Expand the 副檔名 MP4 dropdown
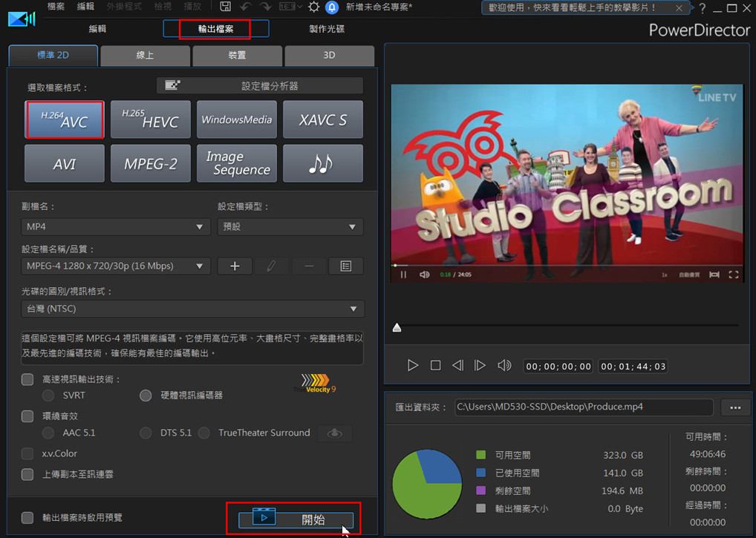The width and height of the screenshot is (756, 538). [116, 226]
